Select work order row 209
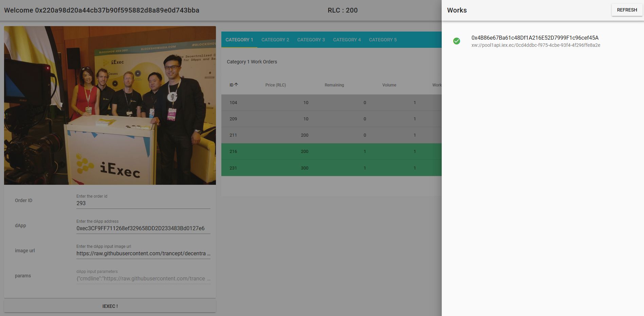Viewport: 644px width, 316px height. pos(331,119)
